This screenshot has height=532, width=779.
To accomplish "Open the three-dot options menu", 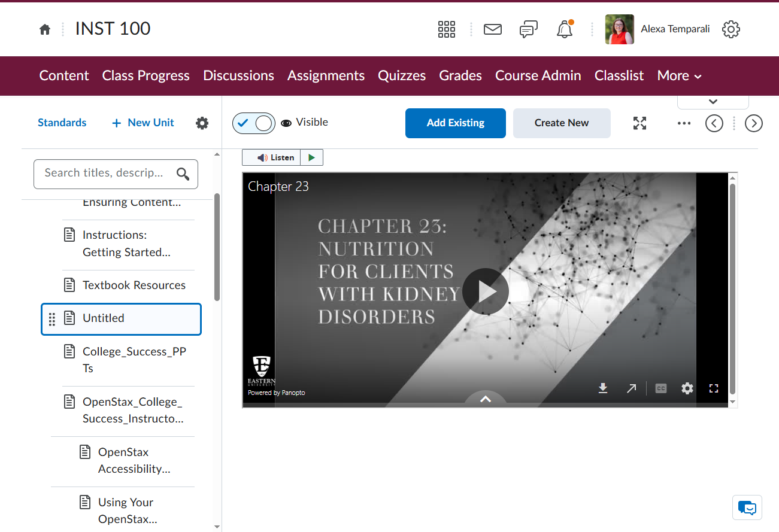I will click(684, 123).
